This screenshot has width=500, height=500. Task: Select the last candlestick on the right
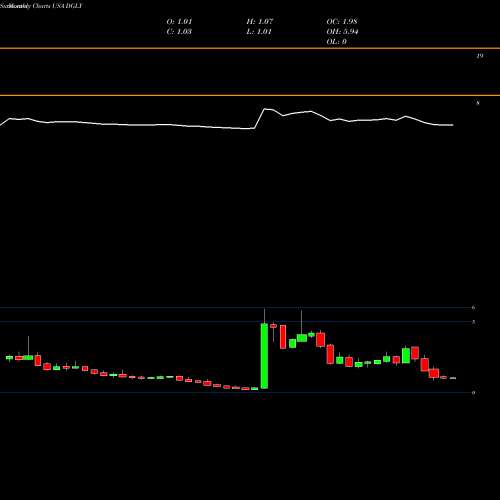click(x=453, y=378)
